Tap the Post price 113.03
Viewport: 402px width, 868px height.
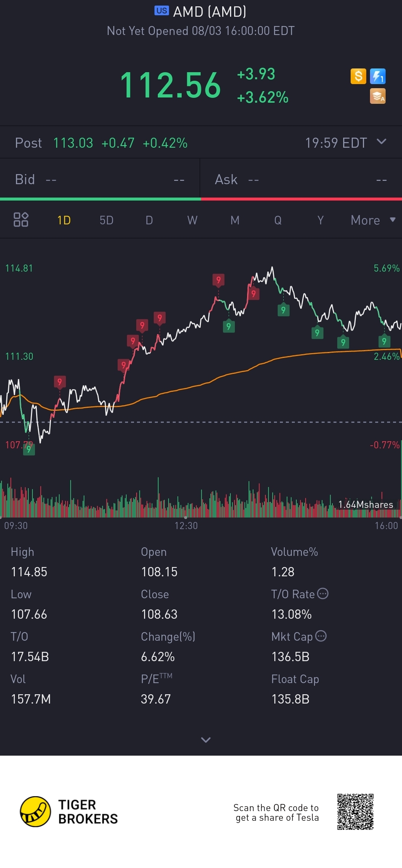pyautogui.click(x=73, y=143)
